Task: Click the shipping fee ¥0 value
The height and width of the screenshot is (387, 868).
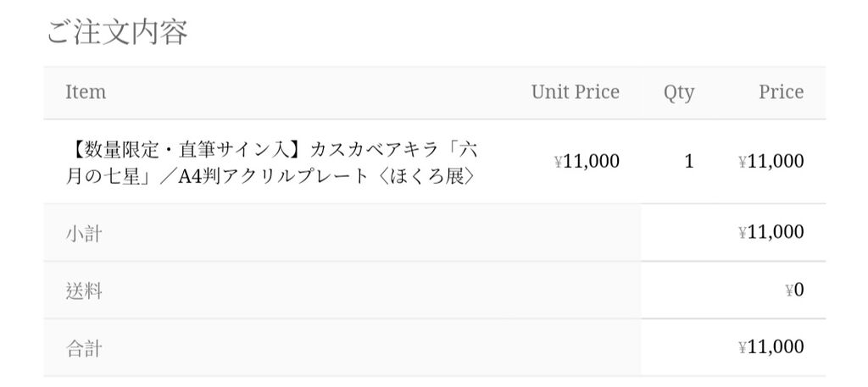Action: pos(794,290)
